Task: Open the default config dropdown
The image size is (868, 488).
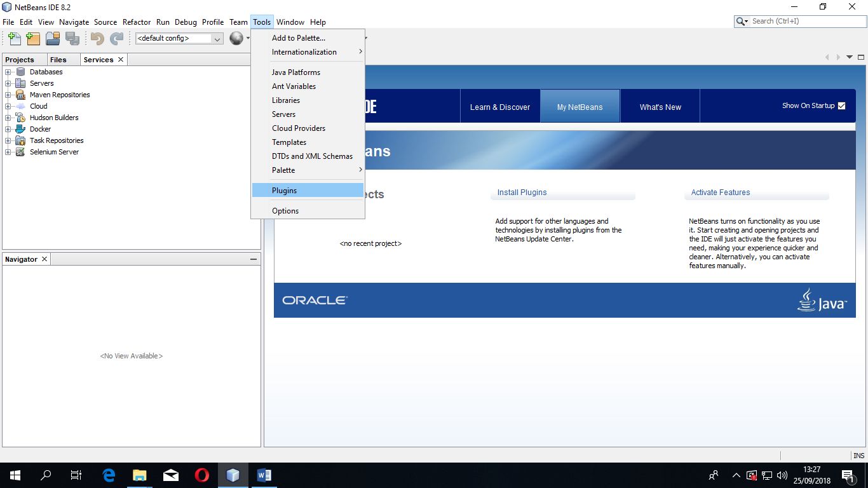Action: click(179, 38)
